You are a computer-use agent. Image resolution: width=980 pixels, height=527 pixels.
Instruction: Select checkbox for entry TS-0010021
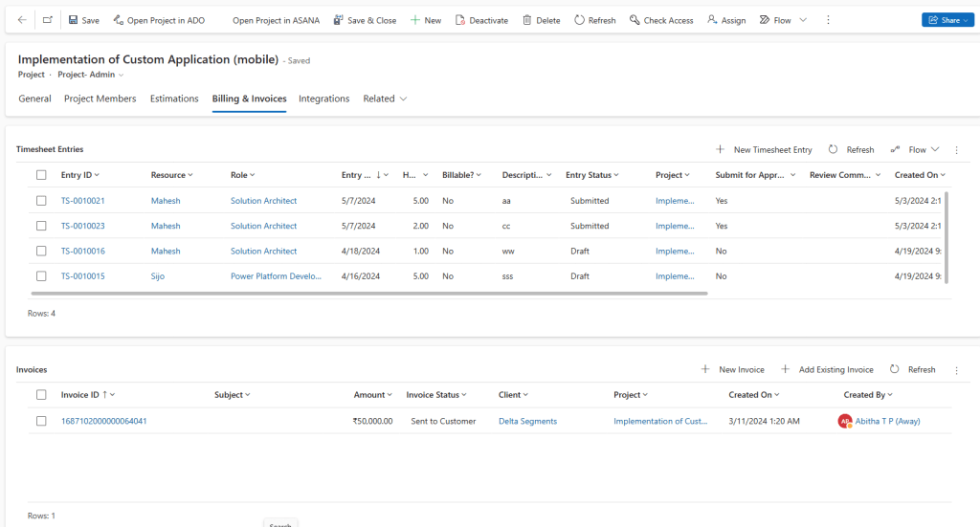point(41,201)
